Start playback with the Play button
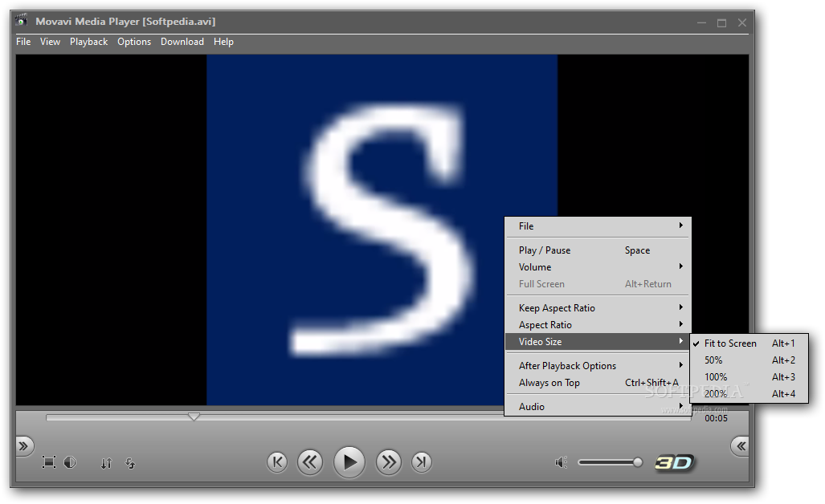Screen dimensions: 825x504 (349, 462)
